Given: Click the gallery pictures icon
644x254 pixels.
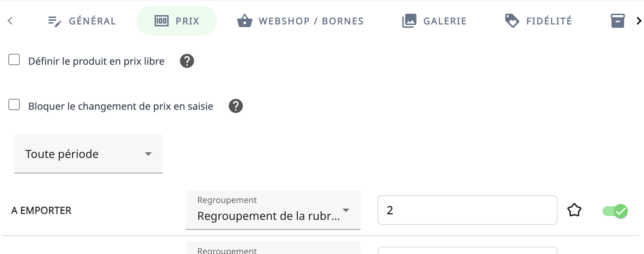Looking at the screenshot, I should click(x=409, y=21).
